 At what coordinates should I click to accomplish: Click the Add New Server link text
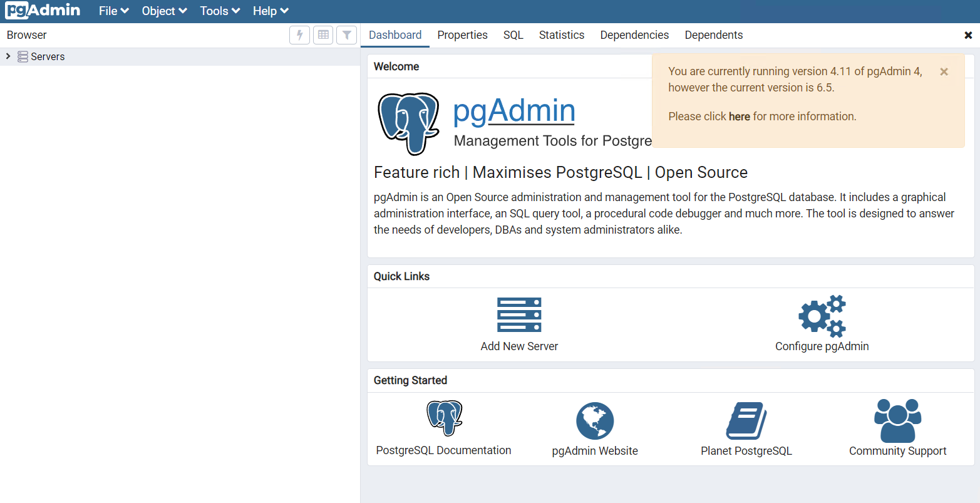point(519,346)
